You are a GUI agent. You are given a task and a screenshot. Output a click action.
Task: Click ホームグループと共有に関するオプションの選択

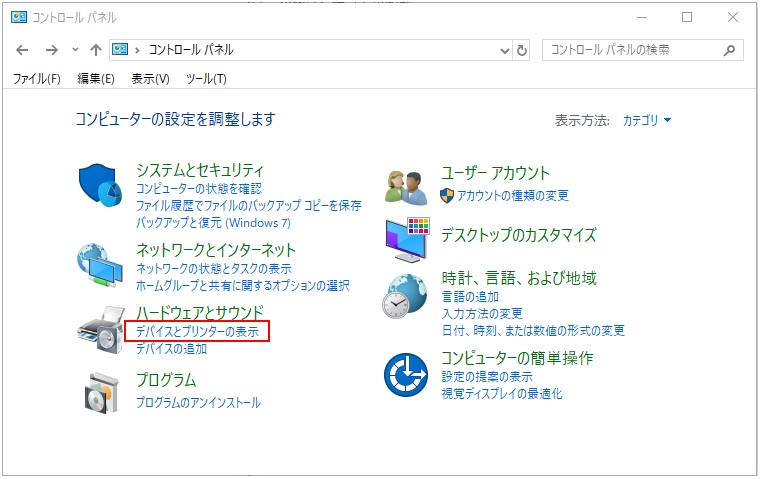coord(243,285)
